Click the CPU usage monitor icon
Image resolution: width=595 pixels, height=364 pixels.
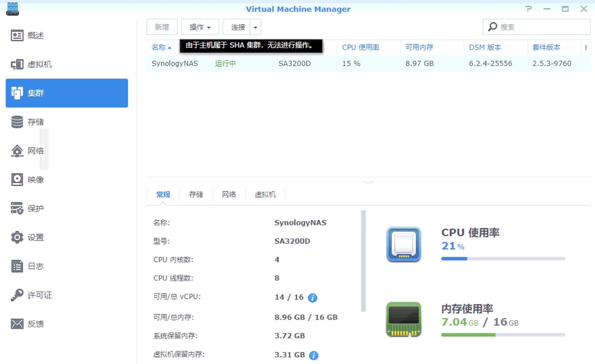(404, 244)
